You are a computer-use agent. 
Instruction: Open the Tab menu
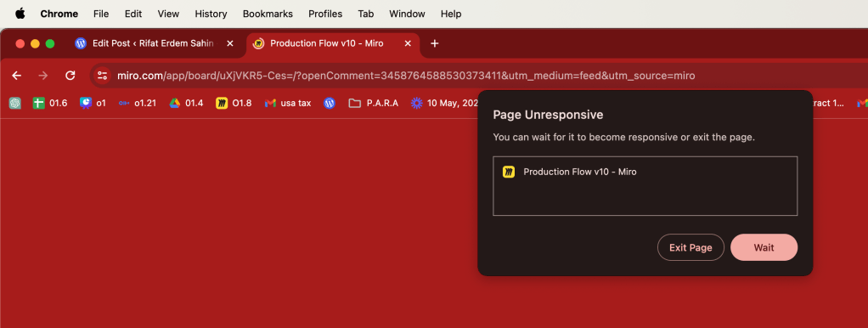(x=366, y=14)
